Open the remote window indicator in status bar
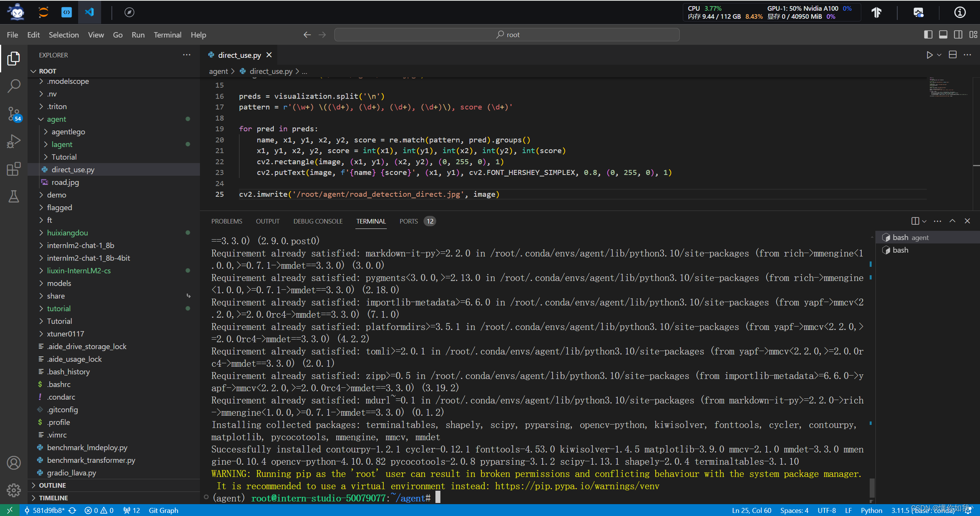Image resolution: width=980 pixels, height=516 pixels. 10,510
